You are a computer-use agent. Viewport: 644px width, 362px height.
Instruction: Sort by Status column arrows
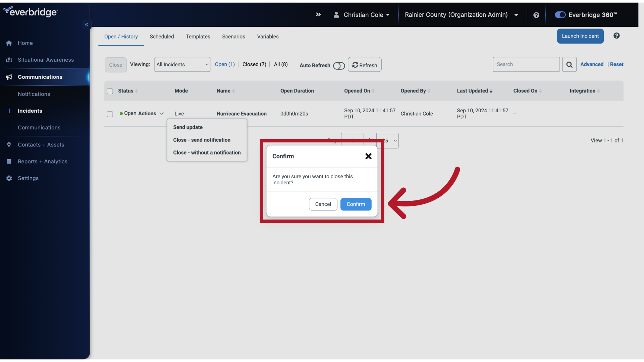pyautogui.click(x=136, y=91)
